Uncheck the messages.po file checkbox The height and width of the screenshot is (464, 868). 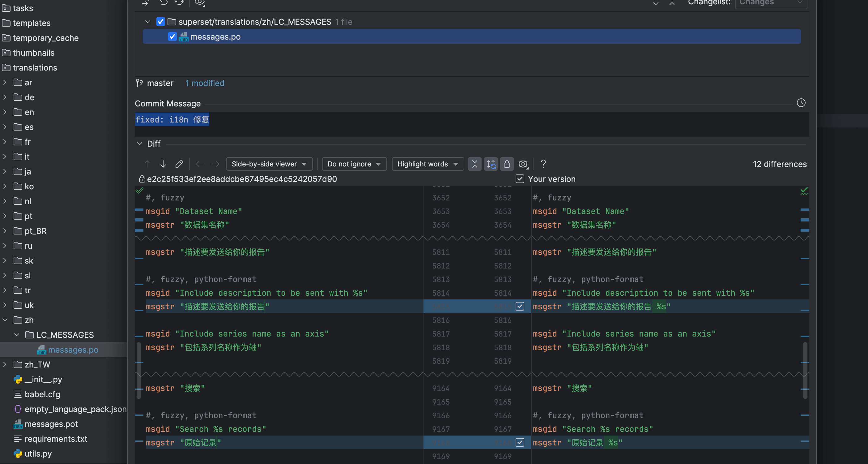[172, 37]
